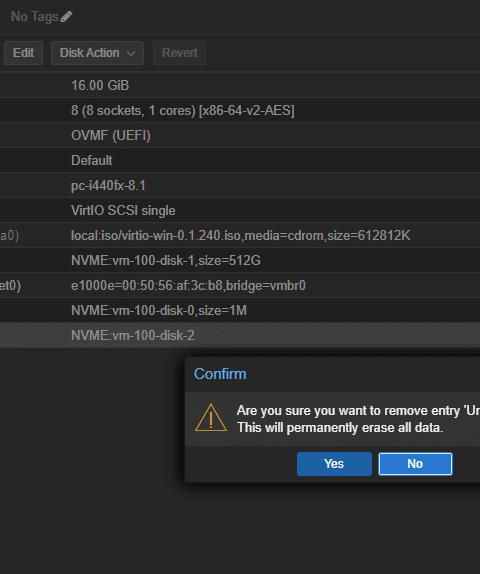The image size is (480, 574).
Task: Confirm removal by clicking Yes
Action: pos(334,464)
